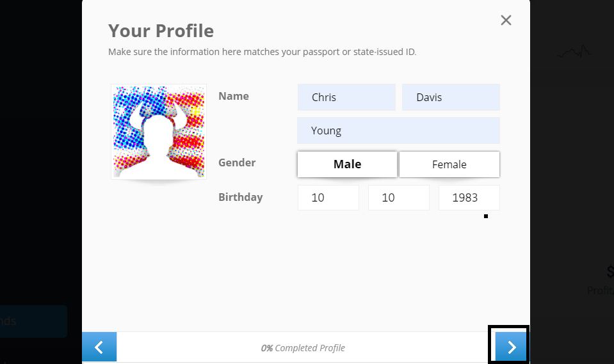Edit the middle name field containing Davis
The height and width of the screenshot is (364, 614).
pos(451,97)
